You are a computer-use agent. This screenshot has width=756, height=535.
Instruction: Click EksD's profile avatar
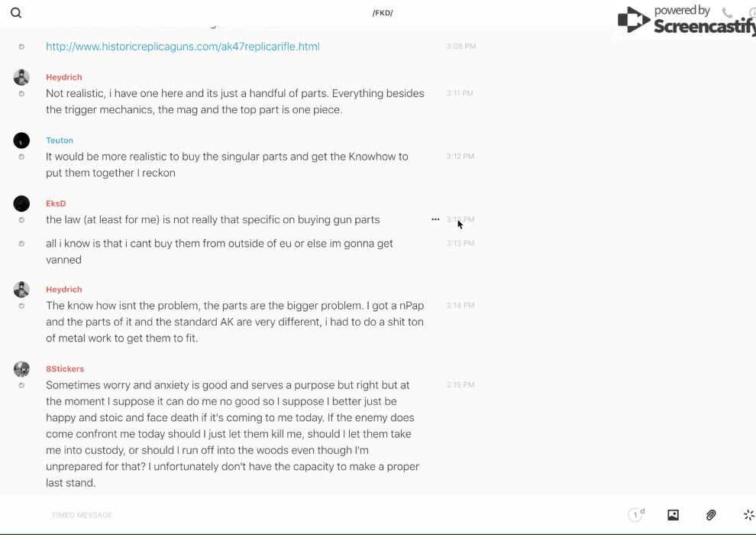pyautogui.click(x=21, y=203)
